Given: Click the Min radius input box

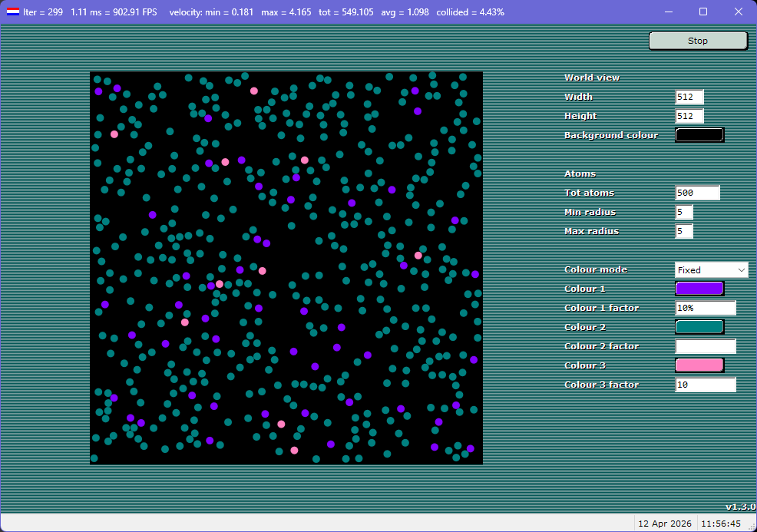Looking at the screenshot, I should click(683, 212).
